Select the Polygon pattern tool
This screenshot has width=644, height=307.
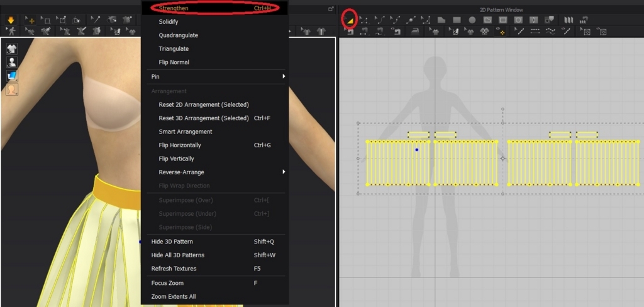441,20
